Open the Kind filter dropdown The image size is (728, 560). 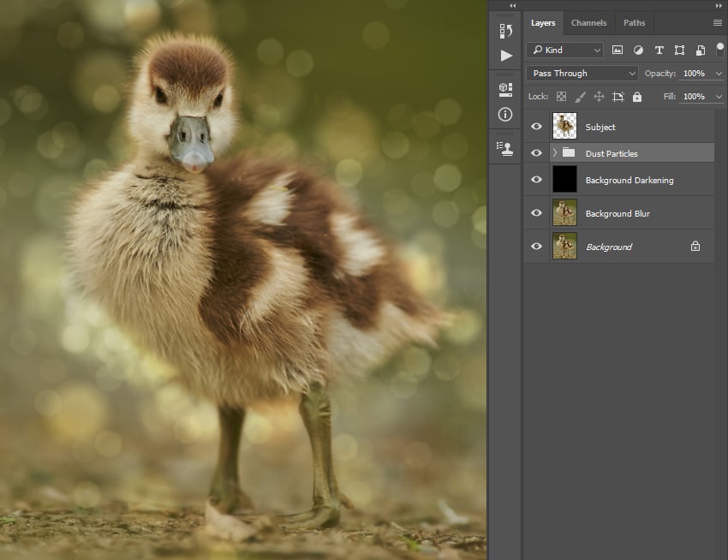tap(565, 50)
